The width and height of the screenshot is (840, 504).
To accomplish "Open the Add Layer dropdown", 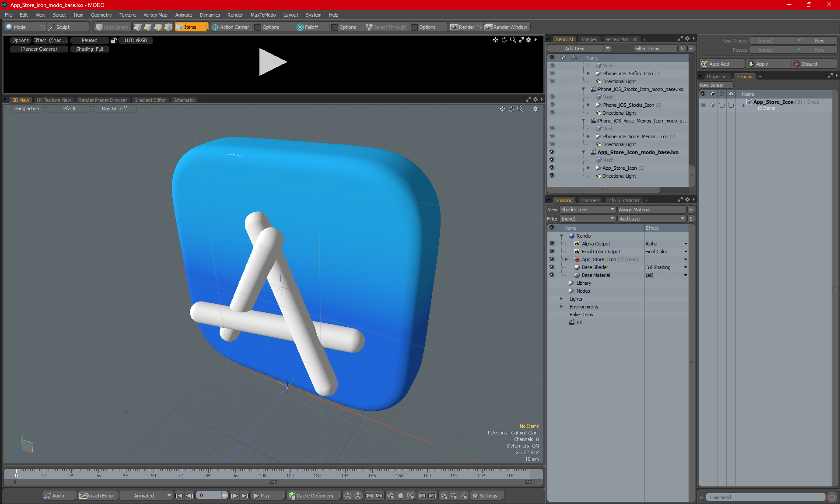I will [x=651, y=219].
